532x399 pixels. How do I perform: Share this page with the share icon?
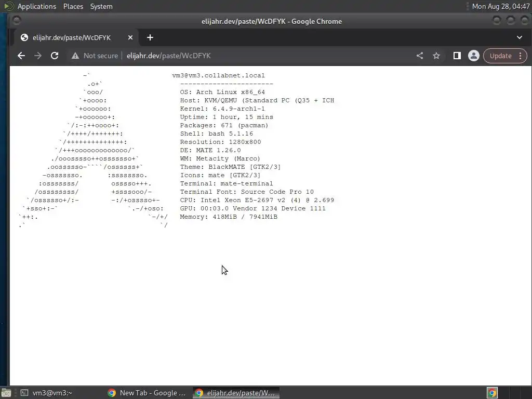click(420, 56)
